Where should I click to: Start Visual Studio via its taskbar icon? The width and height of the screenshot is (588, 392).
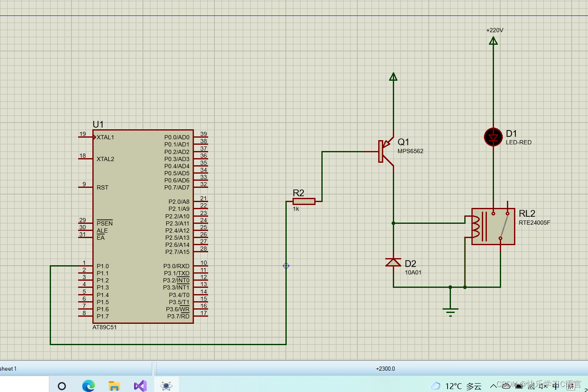coord(140,385)
